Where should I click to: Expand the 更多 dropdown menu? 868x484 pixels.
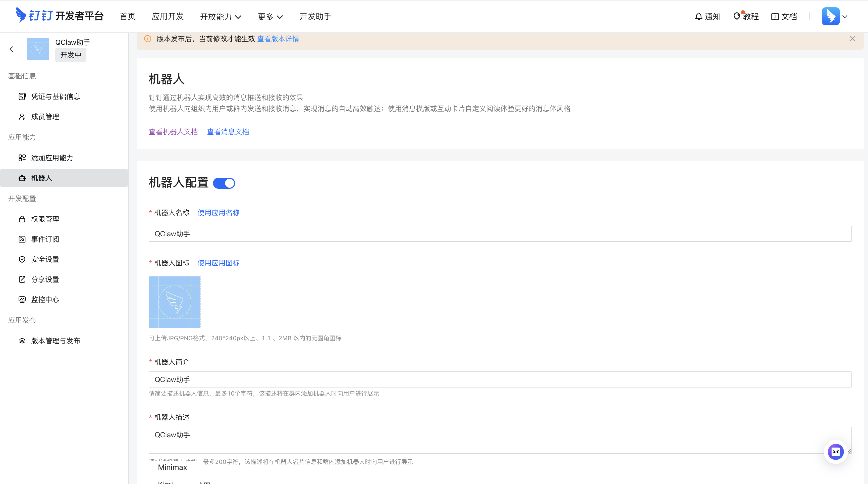coord(270,17)
